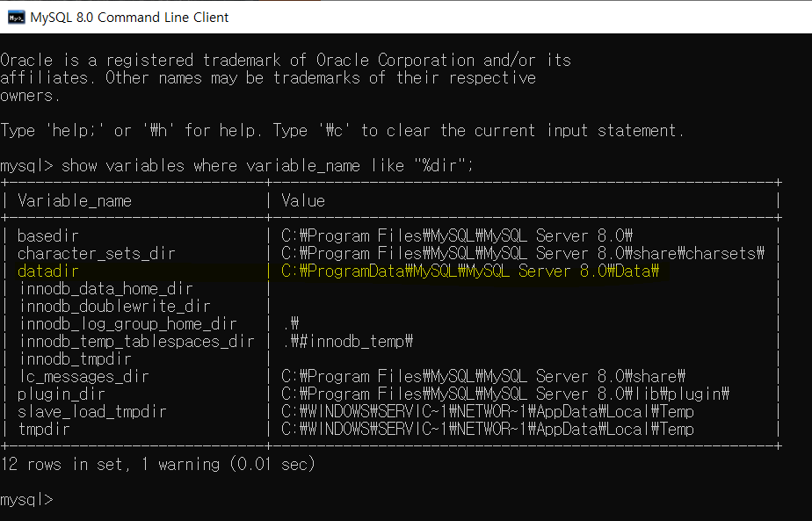This screenshot has height=521, width=812.
Task: Click the 'lc_messages_dir' variable name
Action: 83,377
